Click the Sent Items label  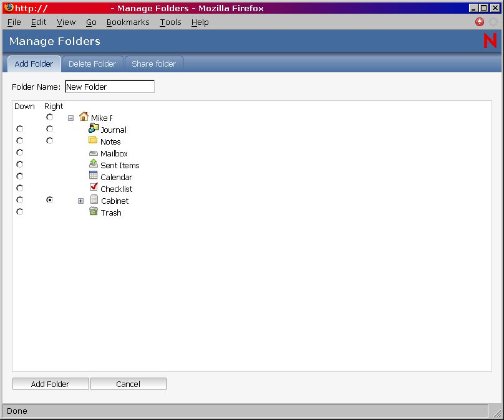point(120,166)
